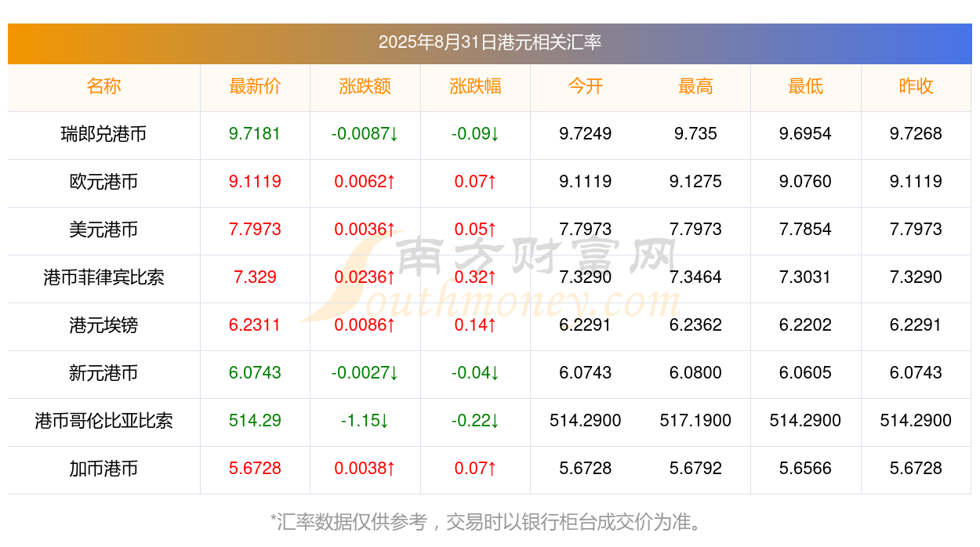Select the 涨跌额 column header

click(x=365, y=86)
